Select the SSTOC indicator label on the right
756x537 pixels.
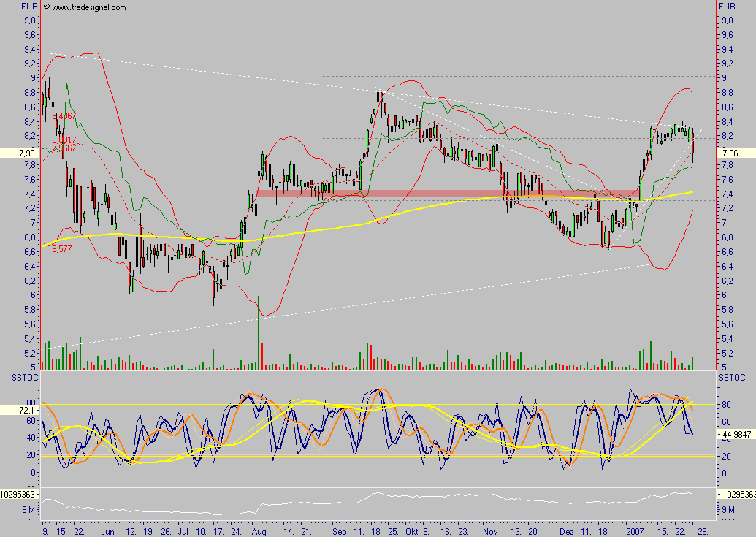730,377
